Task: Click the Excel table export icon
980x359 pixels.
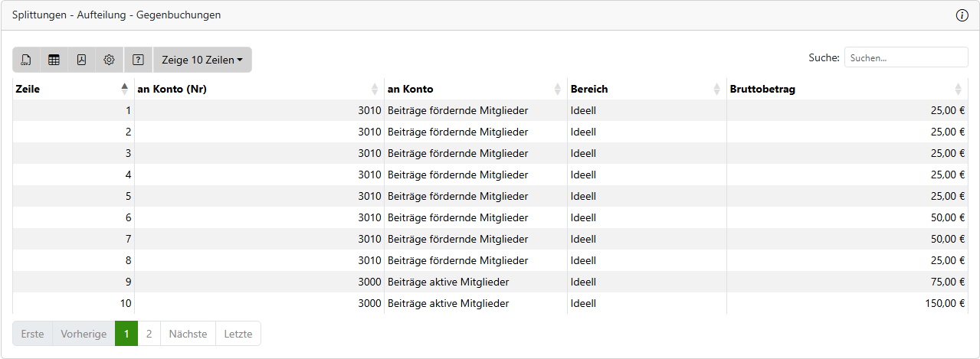Action: click(x=54, y=60)
